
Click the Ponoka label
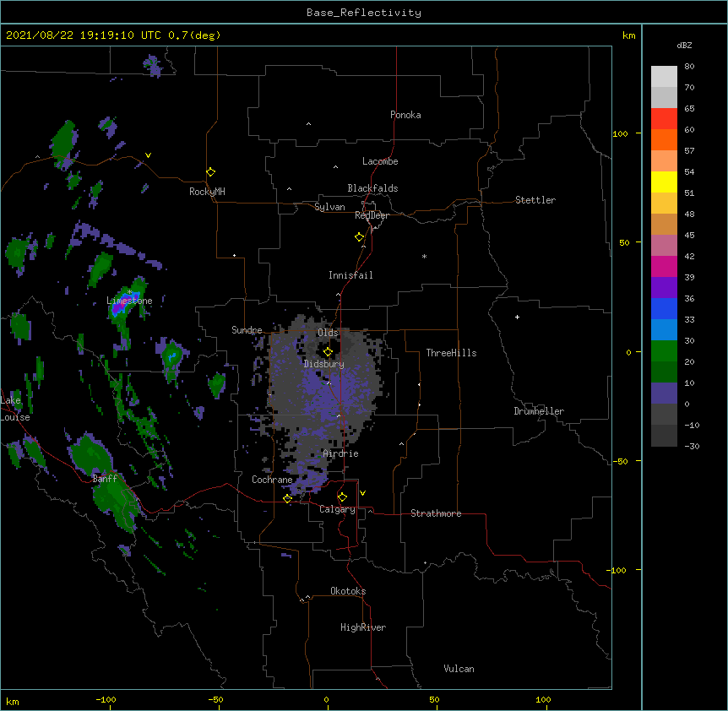coord(405,115)
